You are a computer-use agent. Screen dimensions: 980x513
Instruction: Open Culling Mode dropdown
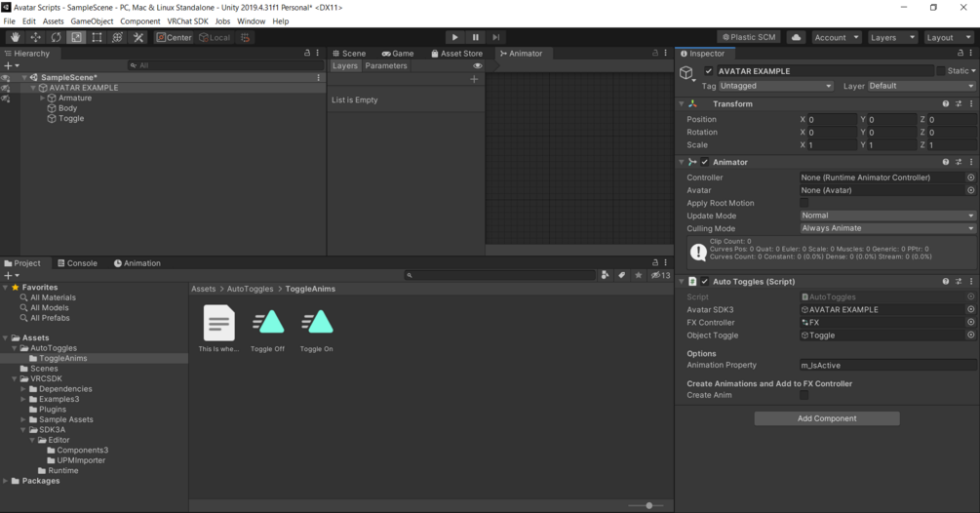point(887,228)
